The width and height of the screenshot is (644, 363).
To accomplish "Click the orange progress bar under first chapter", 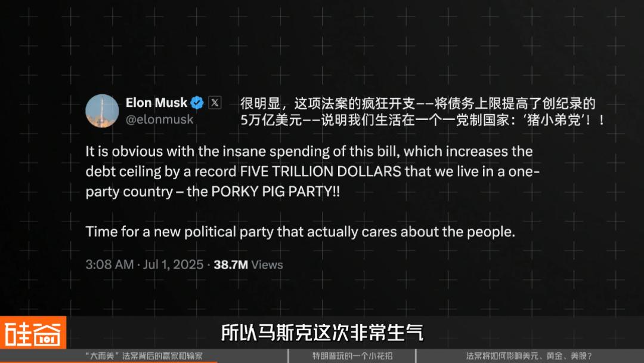I will 109,362.
